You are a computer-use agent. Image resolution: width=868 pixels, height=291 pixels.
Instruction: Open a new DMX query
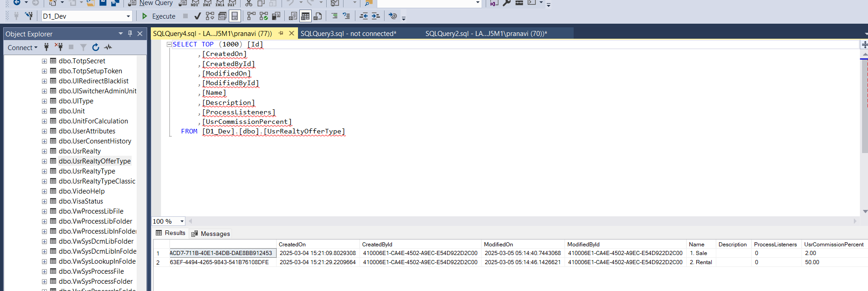207,3
